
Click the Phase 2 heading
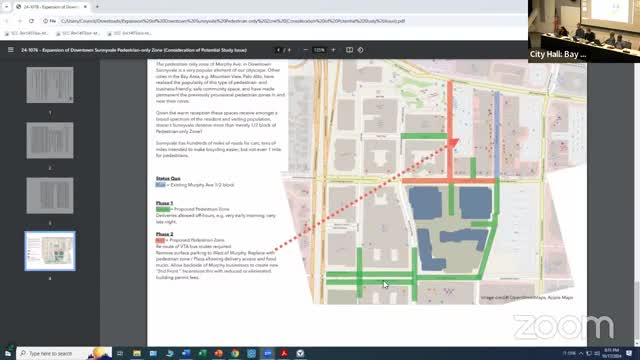[164, 234]
